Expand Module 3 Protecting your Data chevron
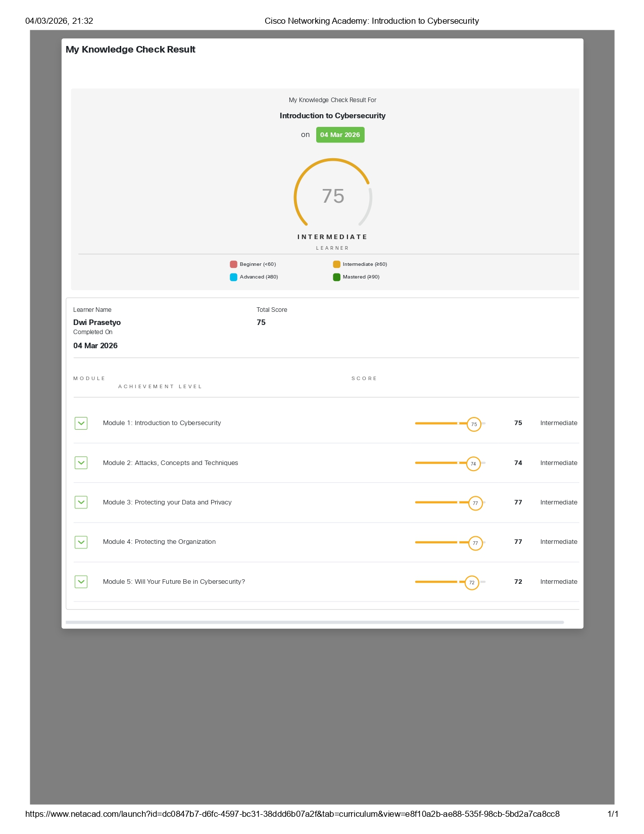 click(x=81, y=502)
